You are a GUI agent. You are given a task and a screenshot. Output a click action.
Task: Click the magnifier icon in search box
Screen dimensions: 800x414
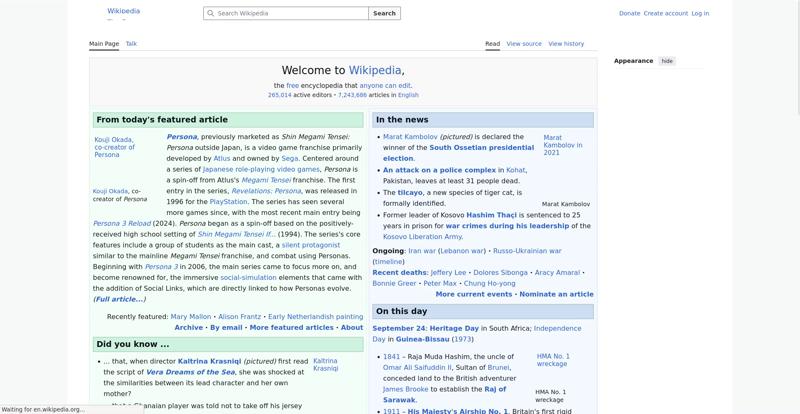pos(211,13)
